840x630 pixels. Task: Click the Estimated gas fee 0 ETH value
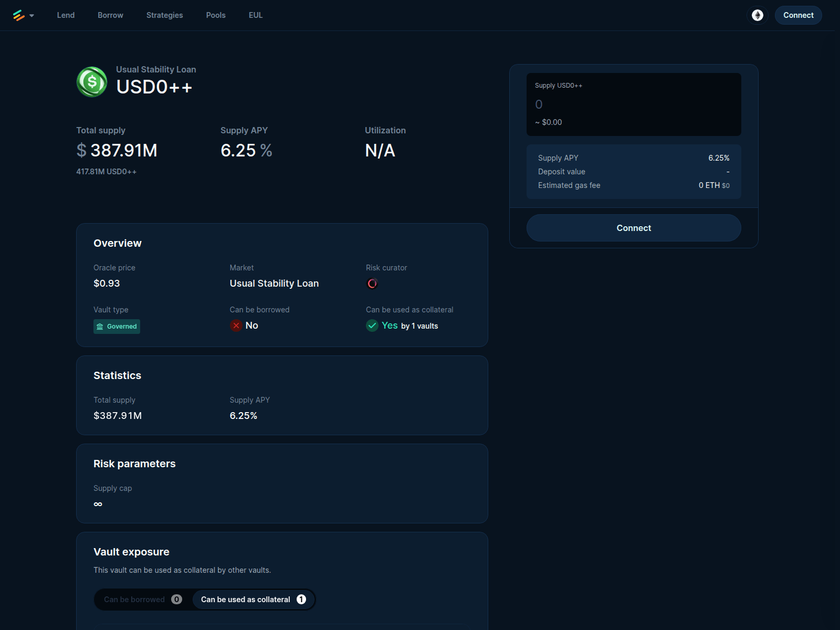[x=714, y=185]
